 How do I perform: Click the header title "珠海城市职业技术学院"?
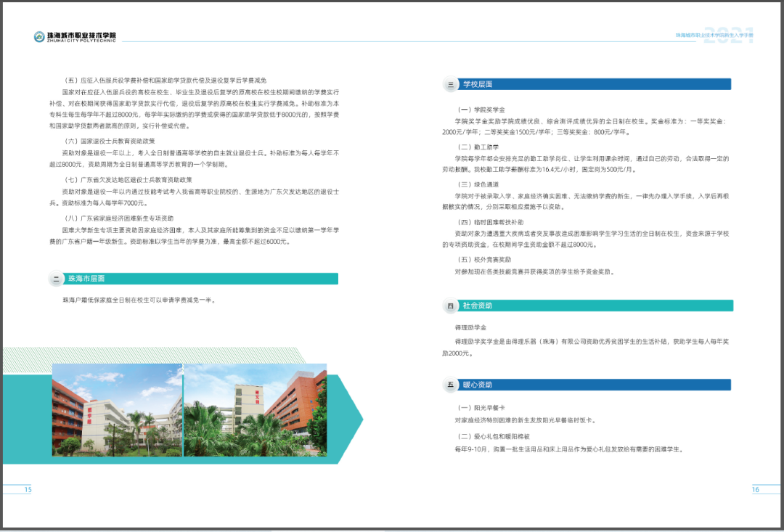pyautogui.click(x=81, y=36)
